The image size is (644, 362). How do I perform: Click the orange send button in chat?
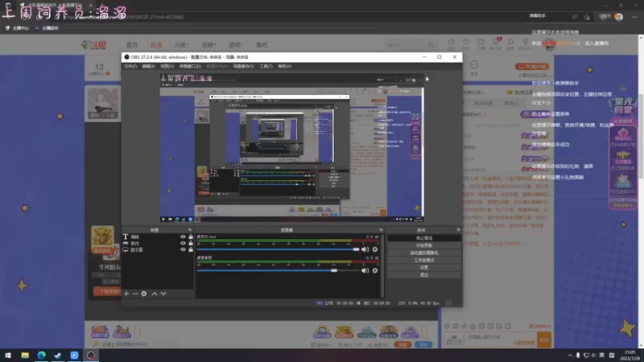544,339
